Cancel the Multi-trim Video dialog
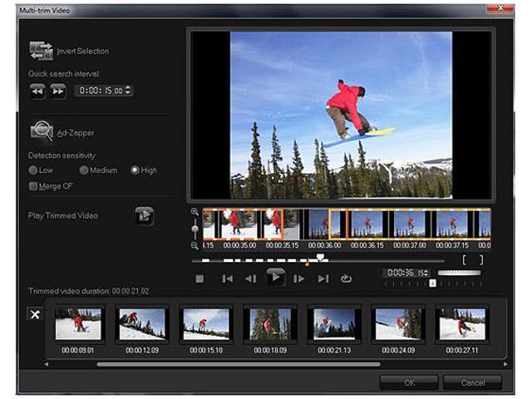 (x=472, y=382)
